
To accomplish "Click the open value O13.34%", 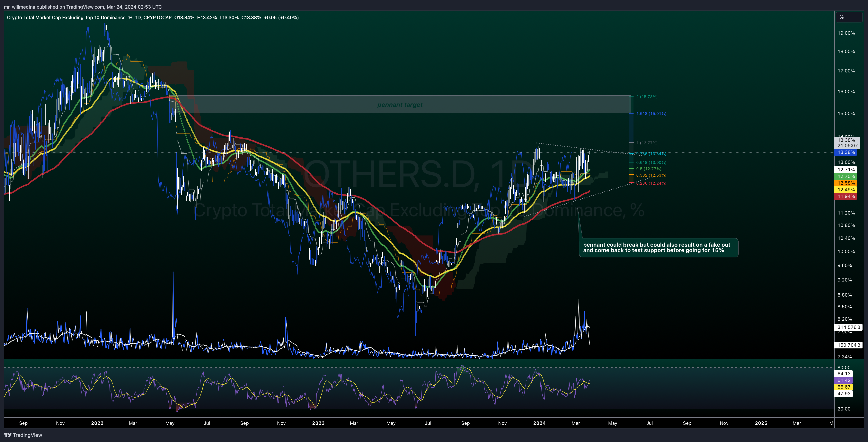I will [x=184, y=18].
